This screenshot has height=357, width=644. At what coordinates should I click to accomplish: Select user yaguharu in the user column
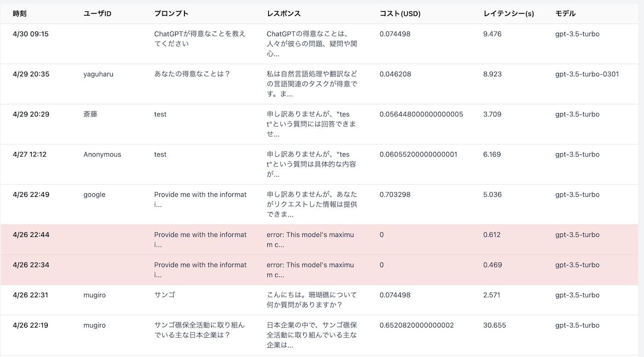96,74
